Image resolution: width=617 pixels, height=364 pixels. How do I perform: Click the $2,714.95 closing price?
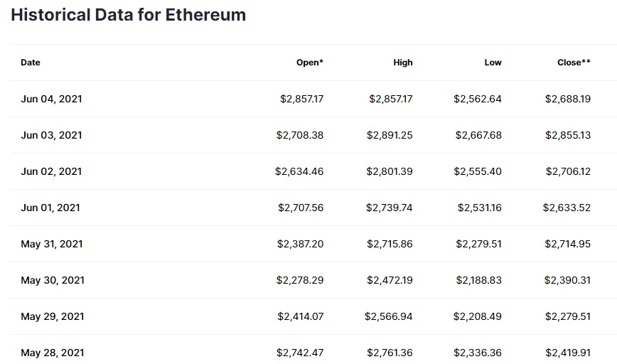coord(567,244)
